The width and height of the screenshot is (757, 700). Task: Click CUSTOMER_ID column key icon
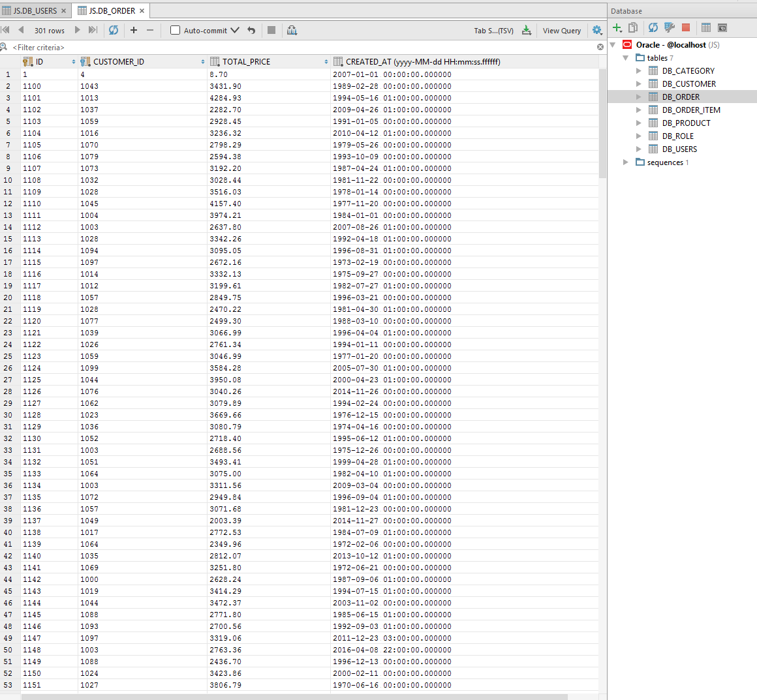(85, 61)
